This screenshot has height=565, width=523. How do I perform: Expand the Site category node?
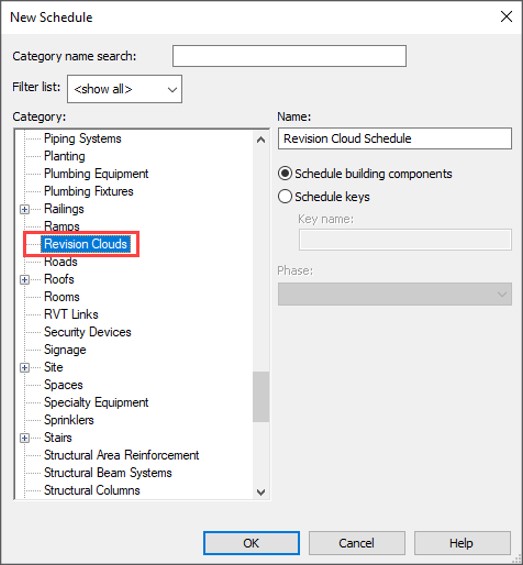click(25, 368)
